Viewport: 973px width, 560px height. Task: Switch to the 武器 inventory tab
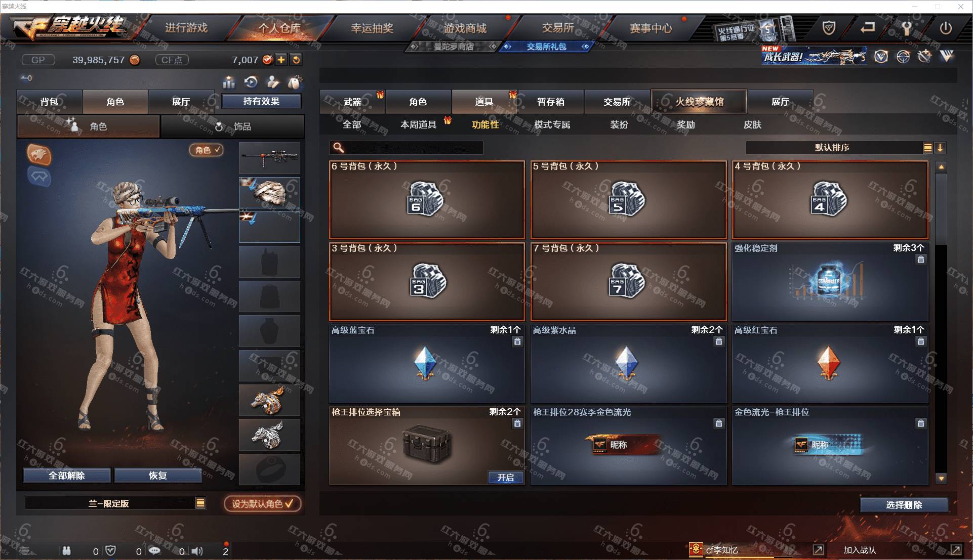coord(352,102)
